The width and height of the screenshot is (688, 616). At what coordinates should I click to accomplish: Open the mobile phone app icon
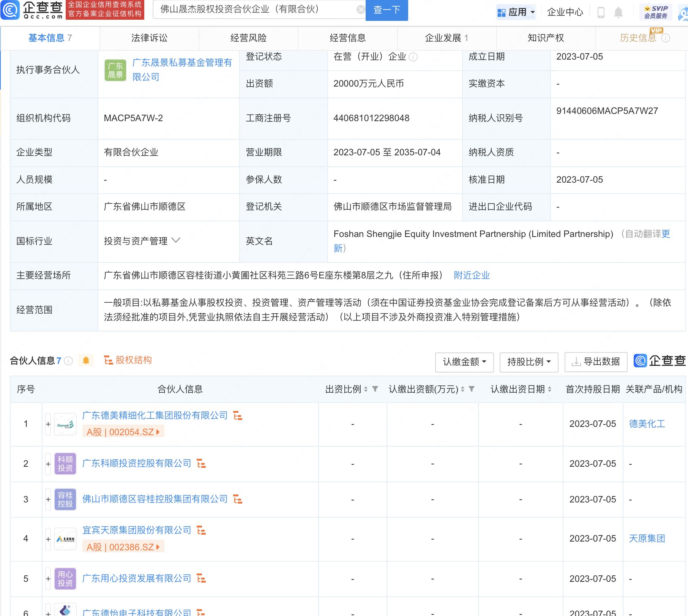[601, 12]
